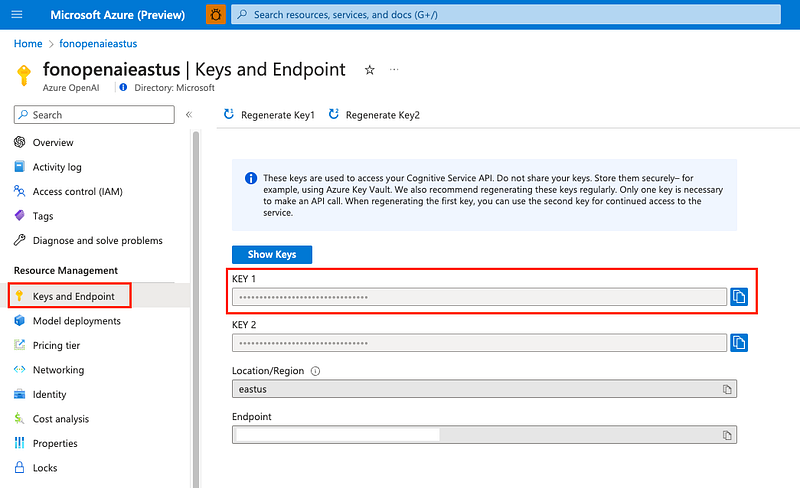Screen dimensions: 800x488
Task: Click the Regenerate Key1 refresh icon
Action: (x=229, y=114)
